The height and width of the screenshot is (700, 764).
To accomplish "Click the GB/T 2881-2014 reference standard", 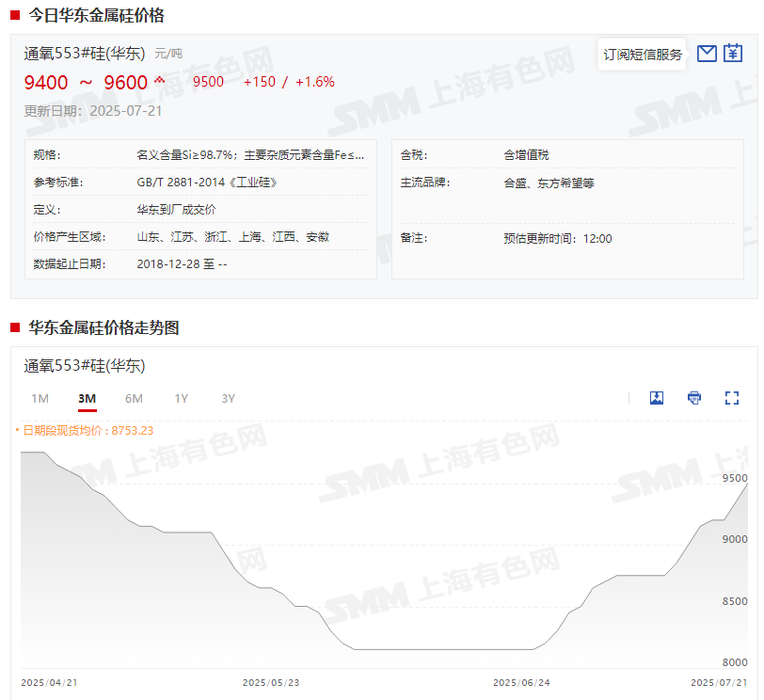I will [x=207, y=183].
